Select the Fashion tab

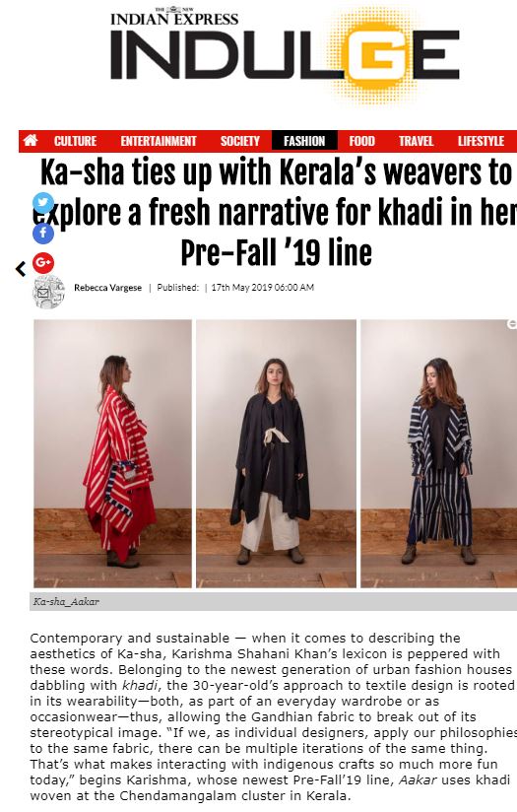[304, 141]
